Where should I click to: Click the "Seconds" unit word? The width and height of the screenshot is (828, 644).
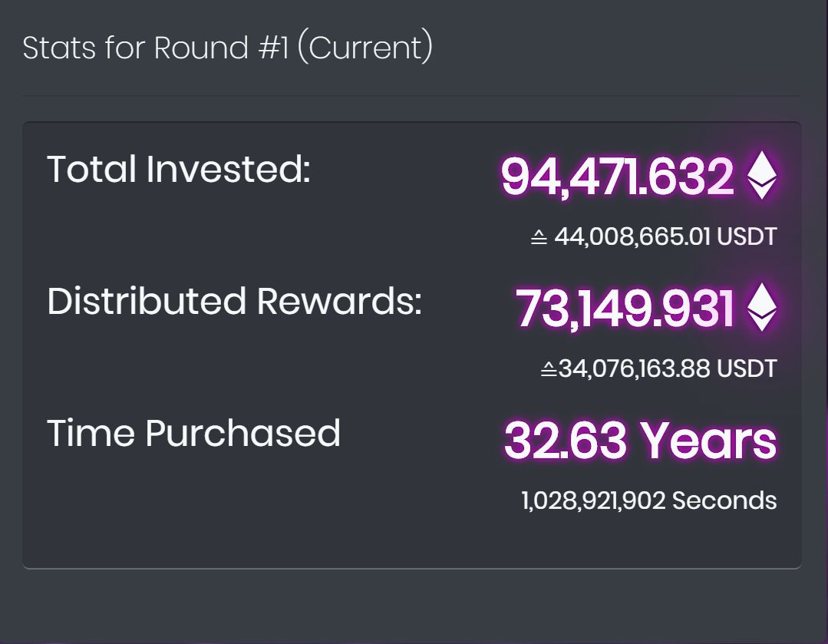pos(724,500)
